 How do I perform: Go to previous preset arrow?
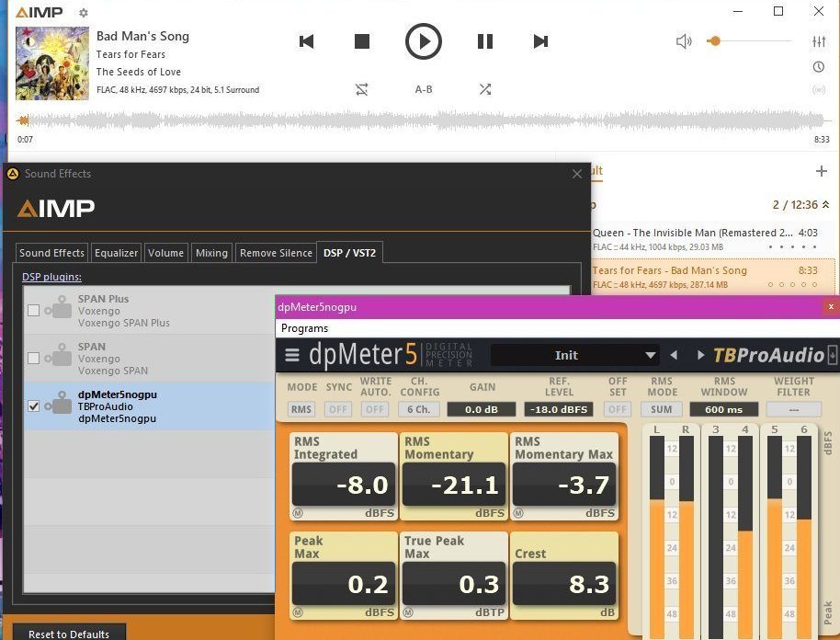pyautogui.click(x=674, y=355)
